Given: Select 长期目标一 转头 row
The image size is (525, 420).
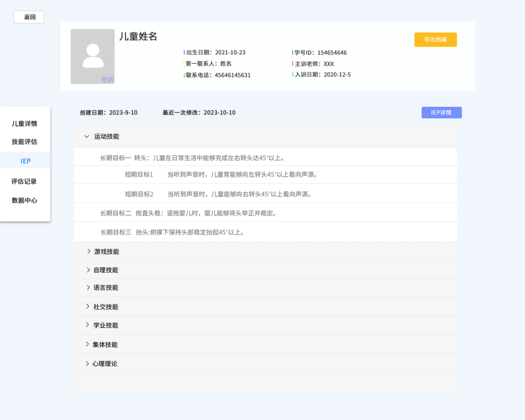Looking at the screenshot, I should pos(192,158).
